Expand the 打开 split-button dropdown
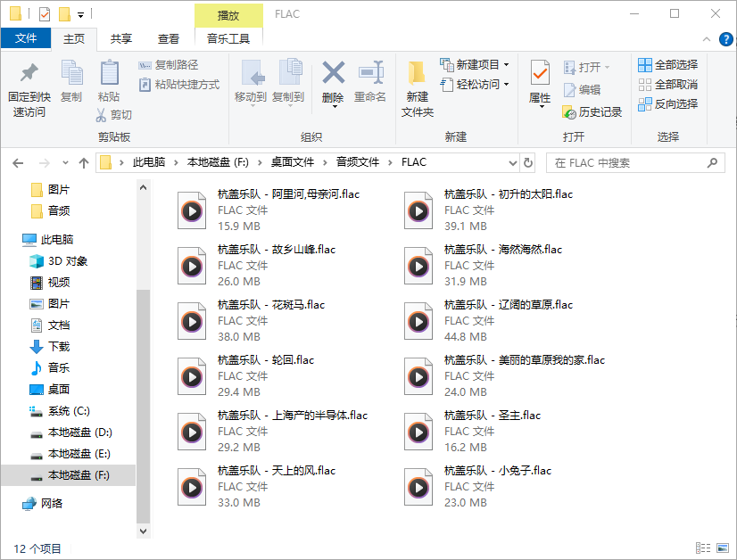This screenshot has height=560, width=737. [607, 65]
